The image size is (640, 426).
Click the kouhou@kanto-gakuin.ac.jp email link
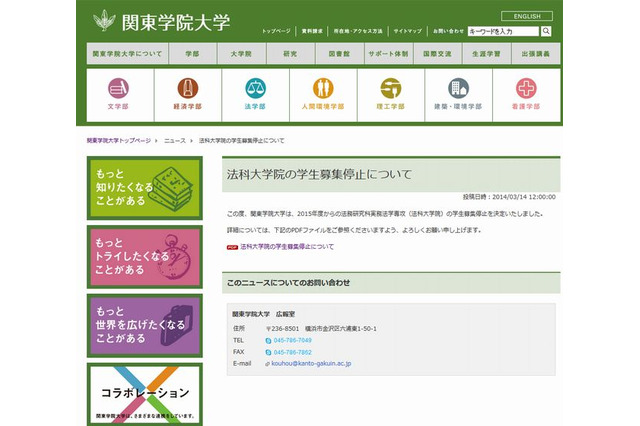click(311, 364)
